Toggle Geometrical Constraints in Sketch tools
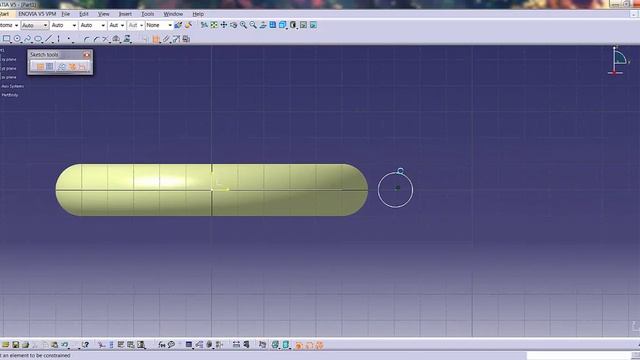 point(72,67)
